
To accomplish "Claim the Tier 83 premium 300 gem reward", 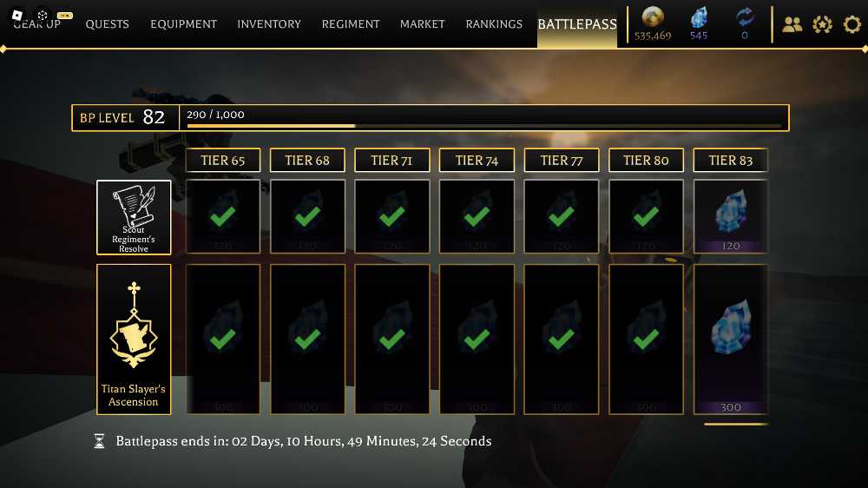I will pos(731,339).
